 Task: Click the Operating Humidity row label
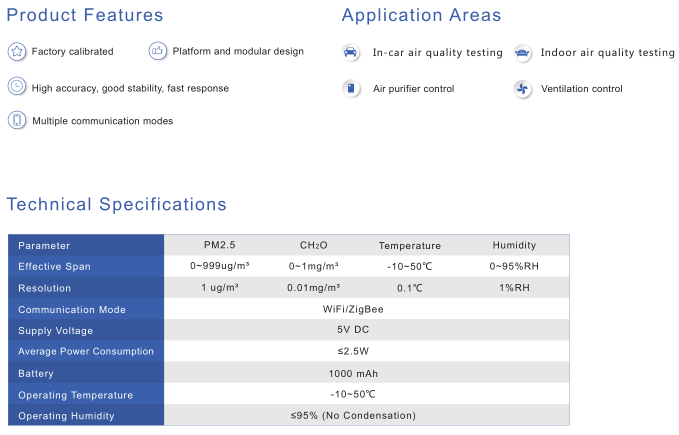pyautogui.click(x=86, y=416)
